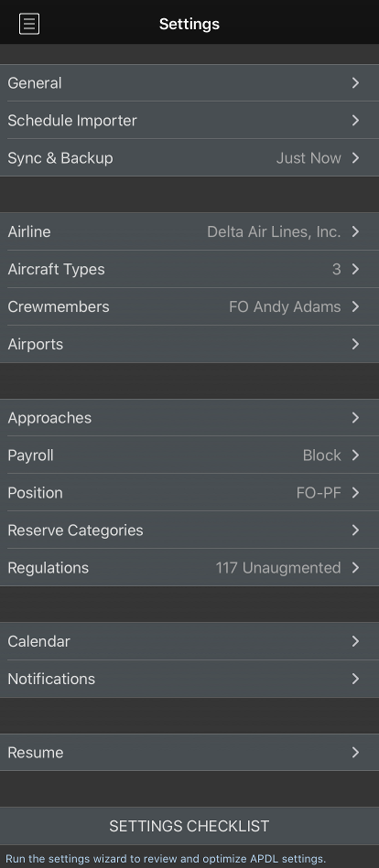The image size is (379, 868).
Task: Run the SETTINGS CHECKLIST button
Action: [x=189, y=826]
